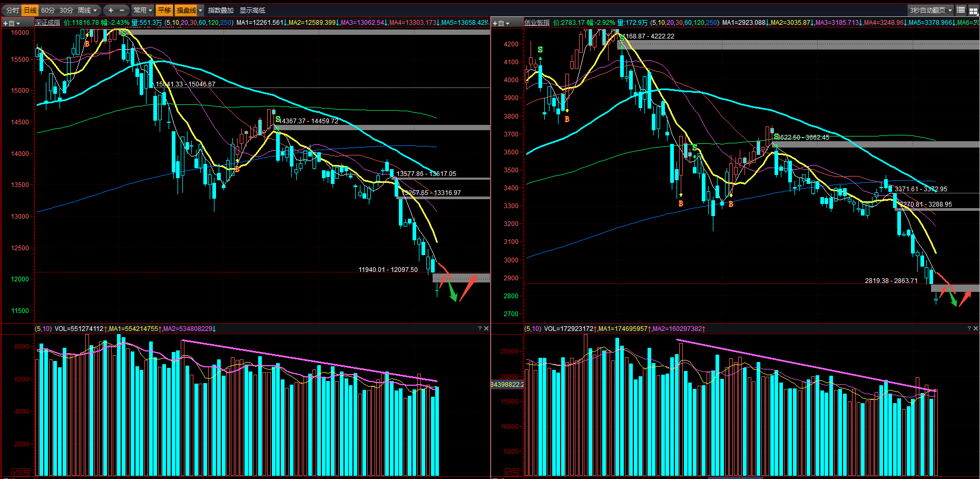Click right chart MA1=2923.088 value
This screenshot has height=479, width=980.
point(745,23)
